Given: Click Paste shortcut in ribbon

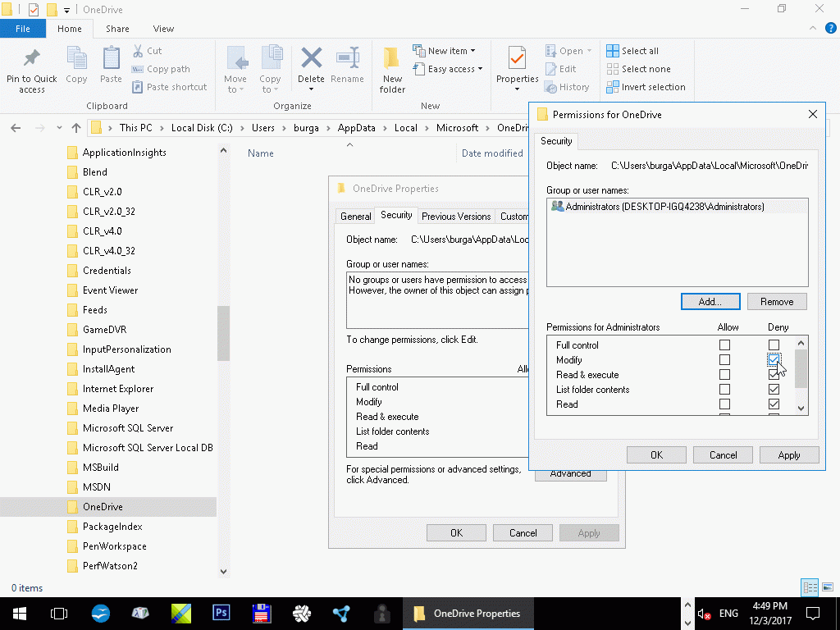Looking at the screenshot, I should tap(169, 87).
